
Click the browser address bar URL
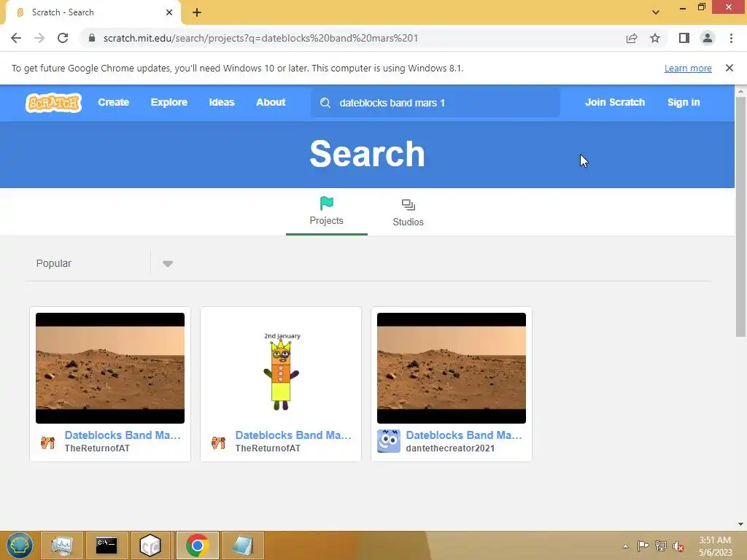260,38
